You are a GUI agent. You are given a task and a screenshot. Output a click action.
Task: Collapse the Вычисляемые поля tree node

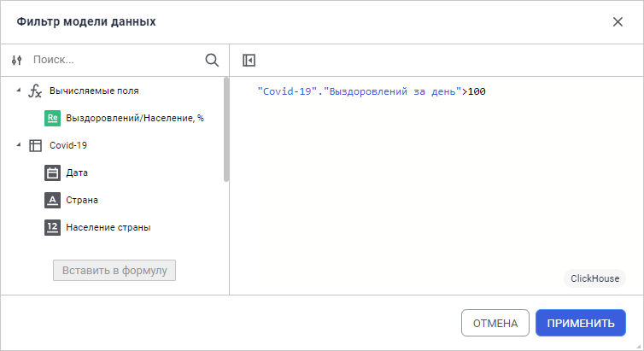(x=19, y=91)
